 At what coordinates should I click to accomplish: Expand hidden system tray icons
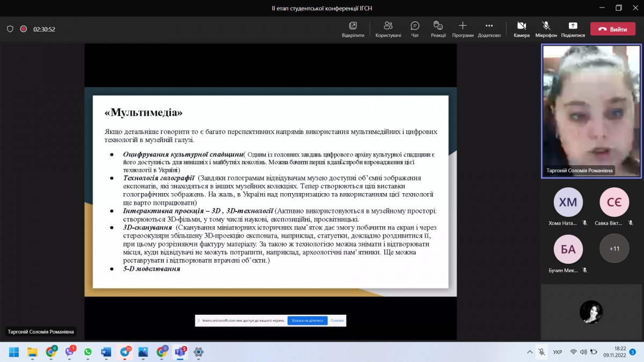[529, 352]
